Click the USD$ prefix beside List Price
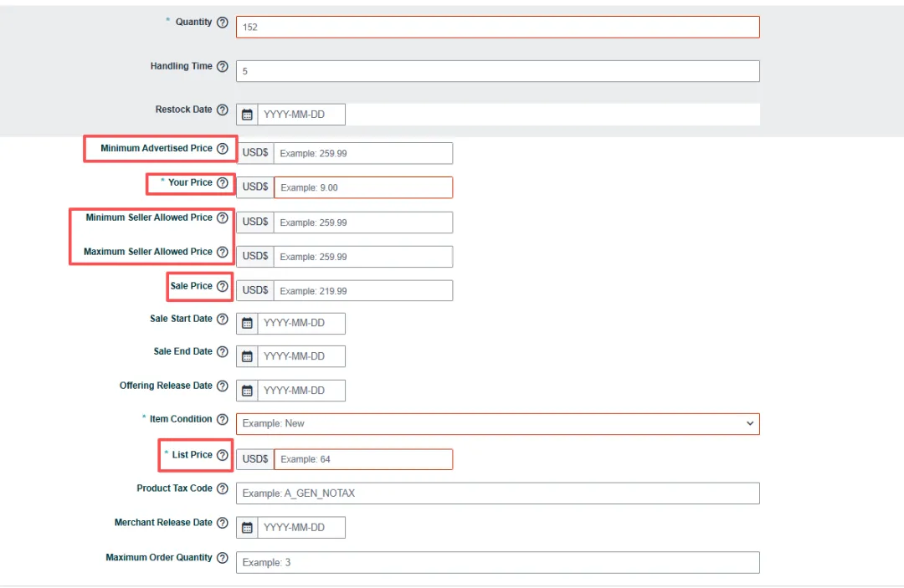 point(255,459)
